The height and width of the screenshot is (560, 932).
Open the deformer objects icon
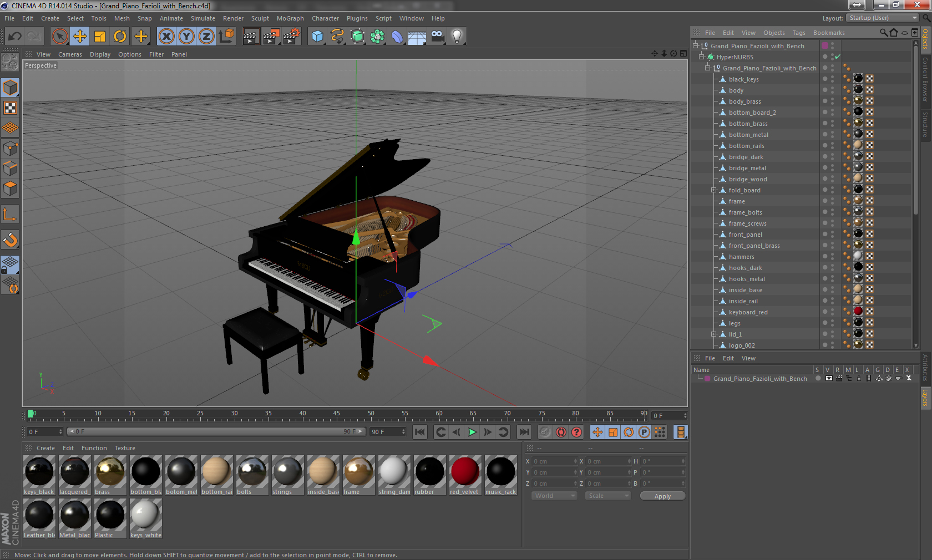click(397, 37)
